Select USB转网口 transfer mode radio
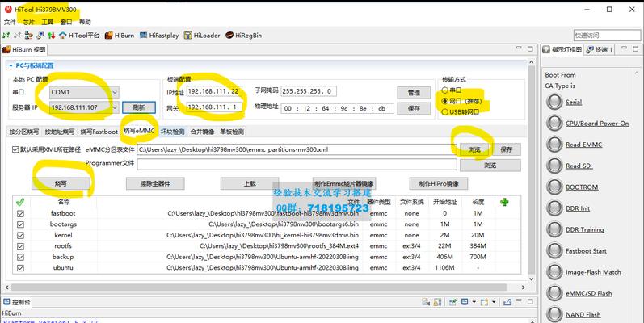The height and width of the screenshot is (323, 644). tap(444, 111)
